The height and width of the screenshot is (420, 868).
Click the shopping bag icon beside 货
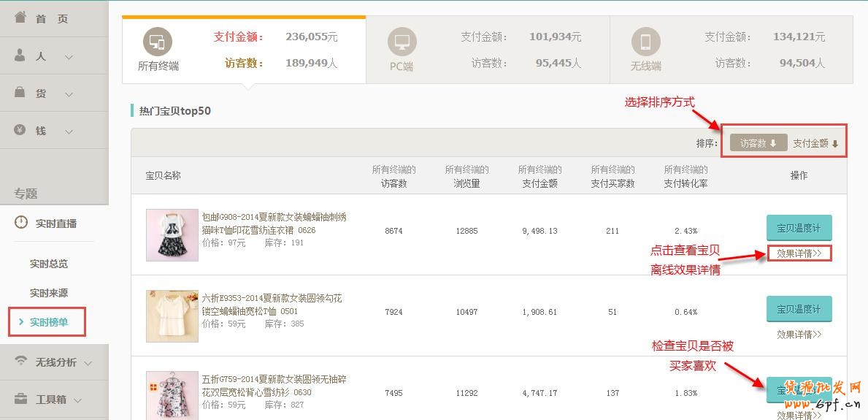click(x=20, y=93)
